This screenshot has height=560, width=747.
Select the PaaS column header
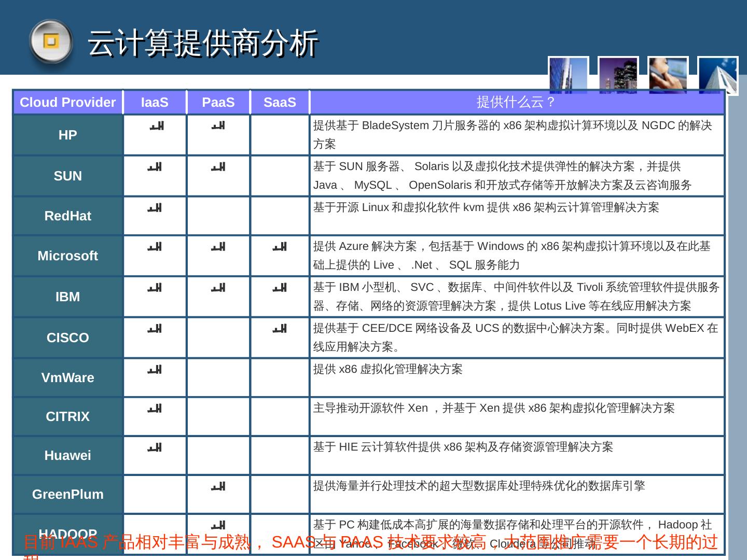tap(218, 102)
